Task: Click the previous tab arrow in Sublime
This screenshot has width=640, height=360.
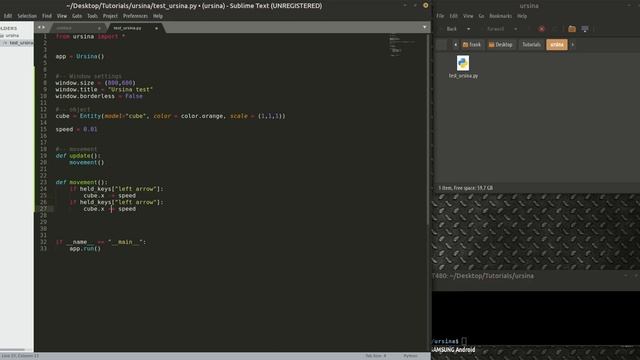Action: [39, 27]
